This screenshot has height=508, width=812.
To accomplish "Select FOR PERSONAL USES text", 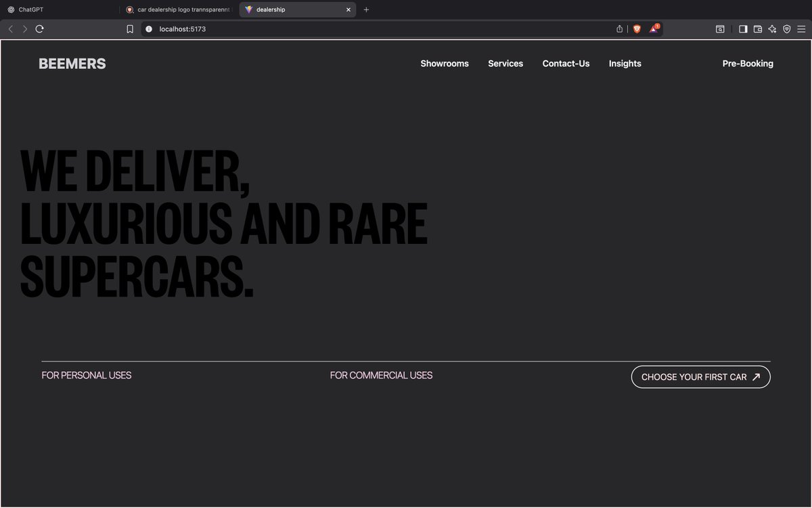I will click(87, 375).
